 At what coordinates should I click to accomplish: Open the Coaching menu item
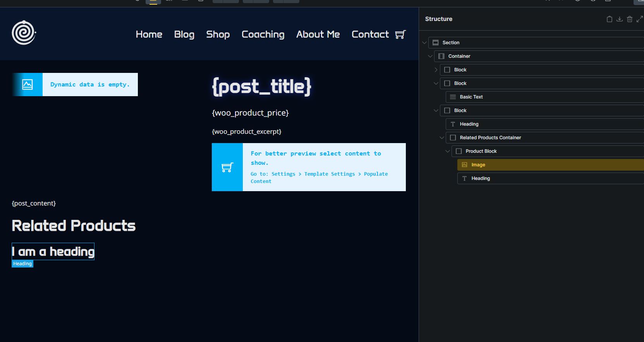click(x=263, y=35)
